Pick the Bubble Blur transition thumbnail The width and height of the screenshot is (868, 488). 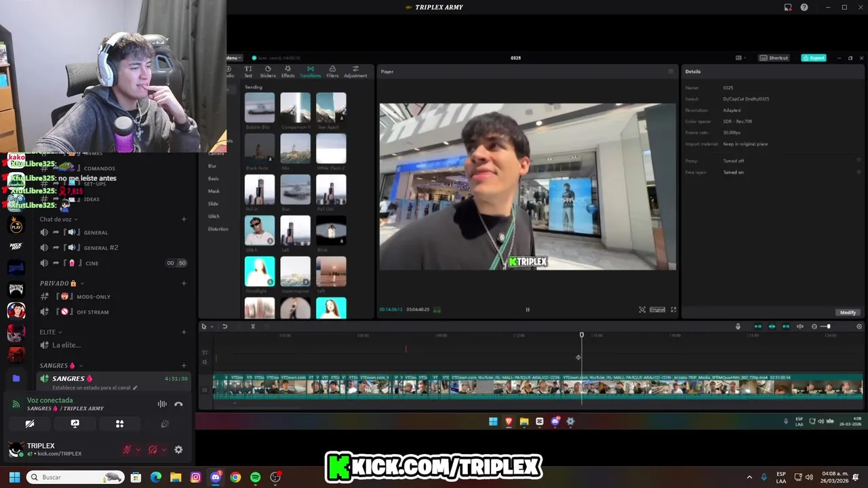click(x=260, y=108)
